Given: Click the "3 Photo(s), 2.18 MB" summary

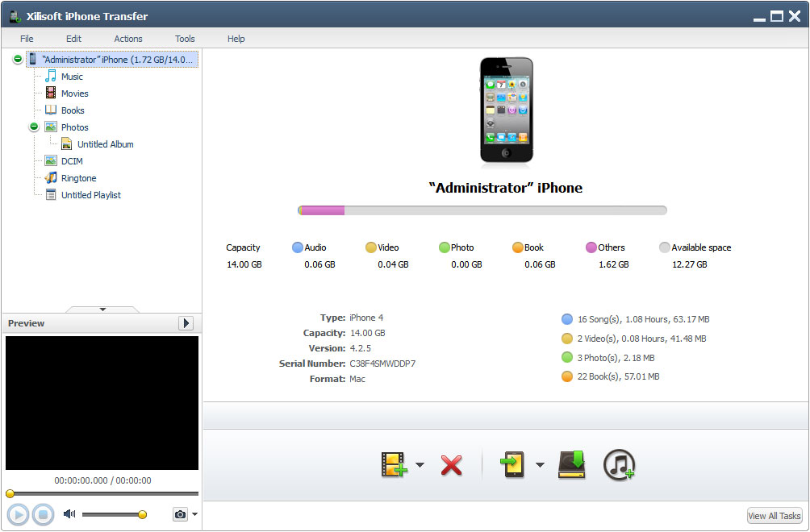Looking at the screenshot, I should (x=616, y=358).
